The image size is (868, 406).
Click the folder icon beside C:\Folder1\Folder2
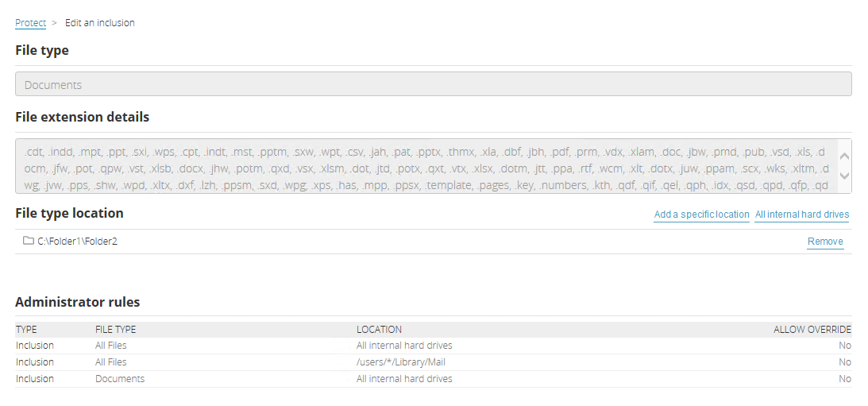[29, 241]
